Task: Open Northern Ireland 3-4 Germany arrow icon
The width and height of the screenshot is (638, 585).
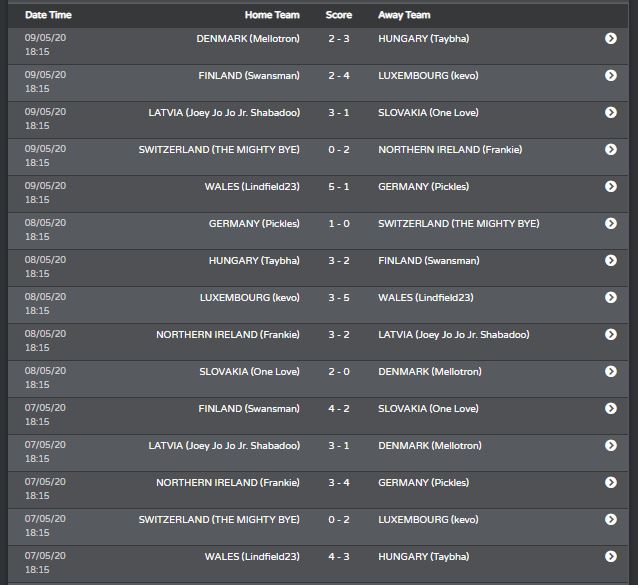Action: tap(610, 482)
